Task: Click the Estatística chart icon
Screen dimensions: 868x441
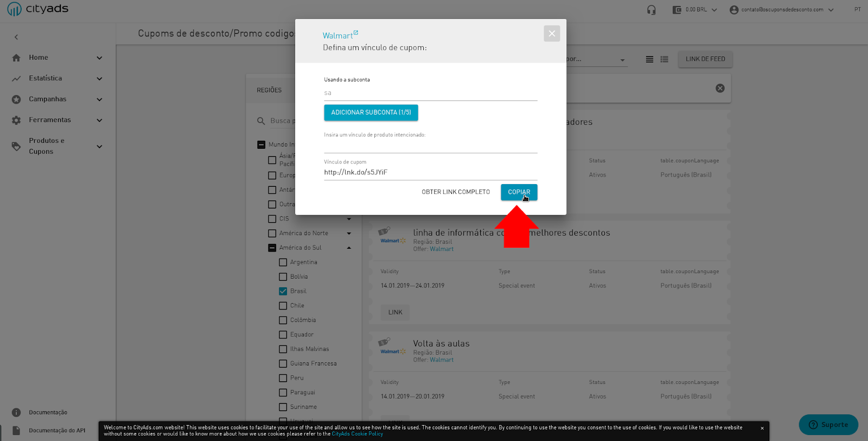Action: click(16, 79)
